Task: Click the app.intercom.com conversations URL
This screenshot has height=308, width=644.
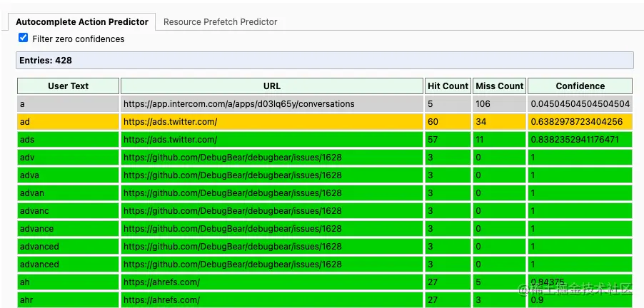Action: coord(272,104)
